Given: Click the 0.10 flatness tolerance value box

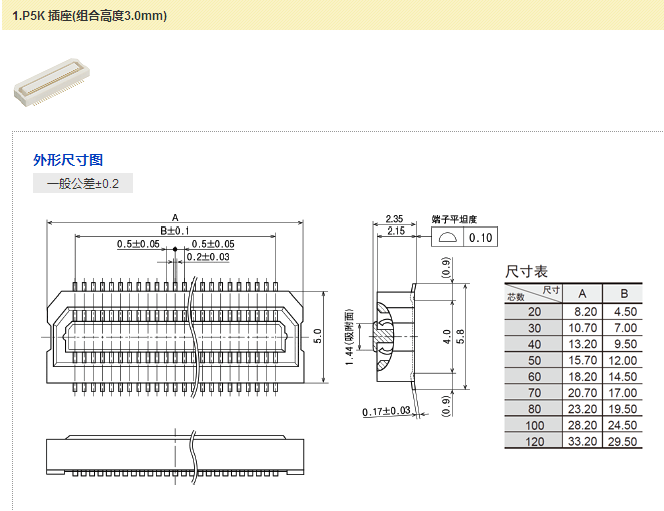Looking at the screenshot, I should coord(481,238).
